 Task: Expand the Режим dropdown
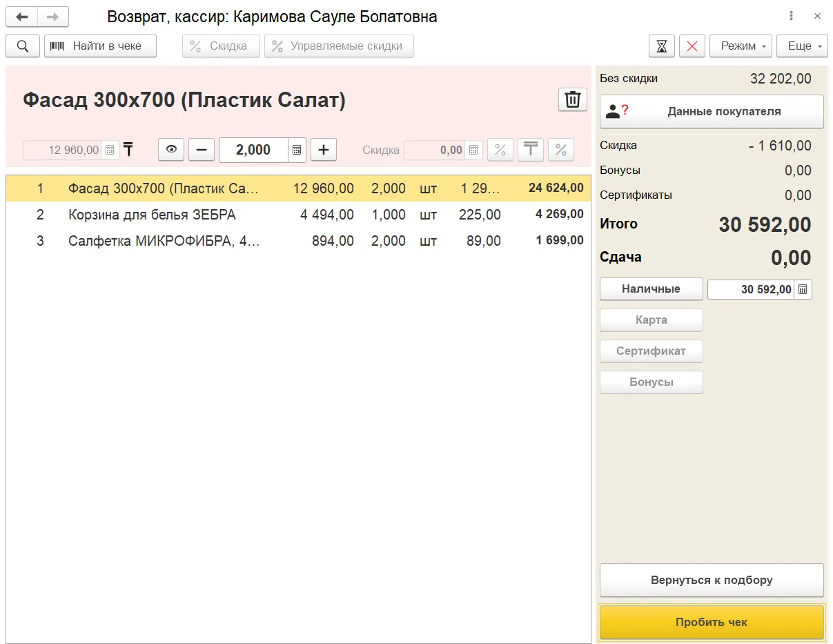pyautogui.click(x=741, y=46)
